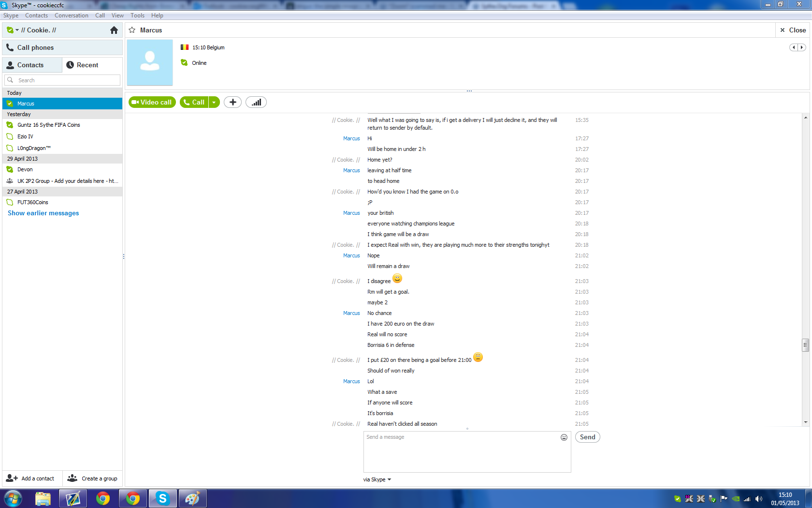Open the Conversation menu
The height and width of the screenshot is (508, 812).
[x=72, y=15]
